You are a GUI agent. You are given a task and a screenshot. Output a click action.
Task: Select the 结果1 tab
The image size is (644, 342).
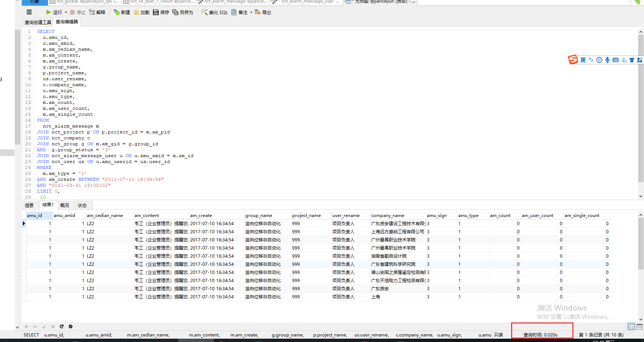(48, 205)
